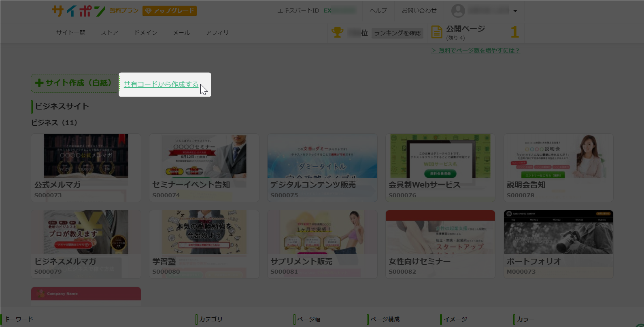Viewport: 644px width, 327px height.
Task: Click the 公開ページ document icon
Action: (437, 32)
